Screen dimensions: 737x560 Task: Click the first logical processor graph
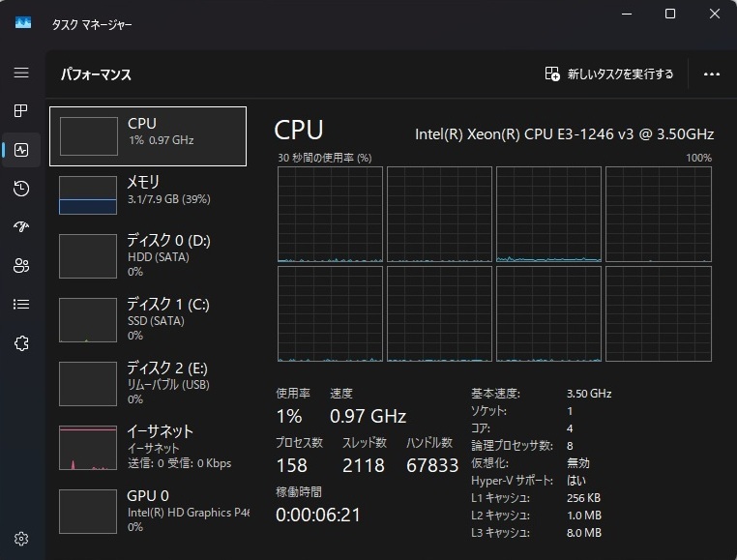coord(330,214)
